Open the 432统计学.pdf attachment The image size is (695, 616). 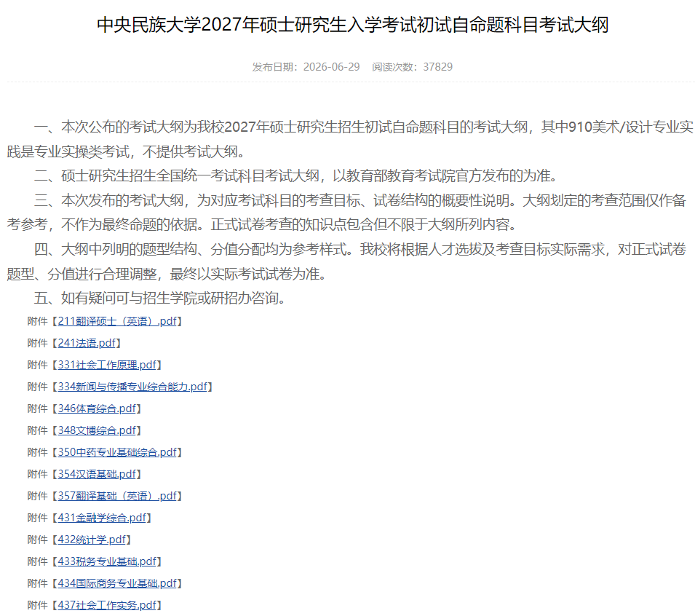92,540
